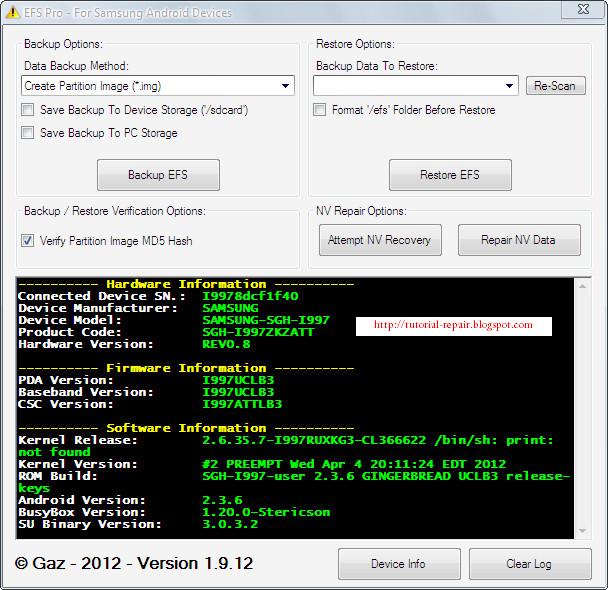The width and height of the screenshot is (608, 590).
Task: Click hardware version REV0.8 value
Action: click(x=226, y=344)
